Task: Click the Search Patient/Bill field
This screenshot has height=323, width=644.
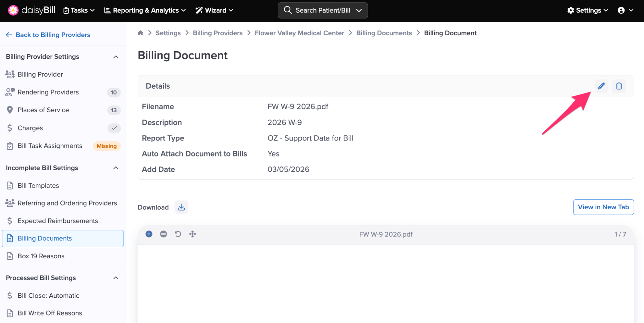Action: (x=323, y=10)
